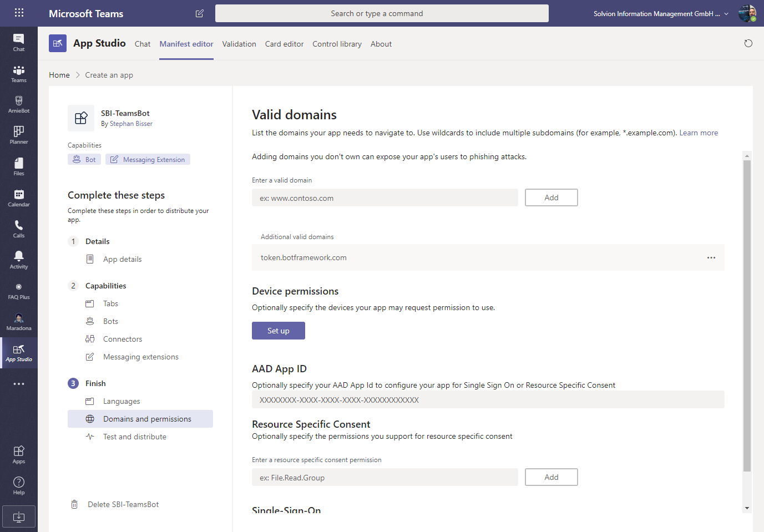Image resolution: width=764 pixels, height=532 pixels.
Task: Click the download desktop app icon
Action: click(19, 517)
